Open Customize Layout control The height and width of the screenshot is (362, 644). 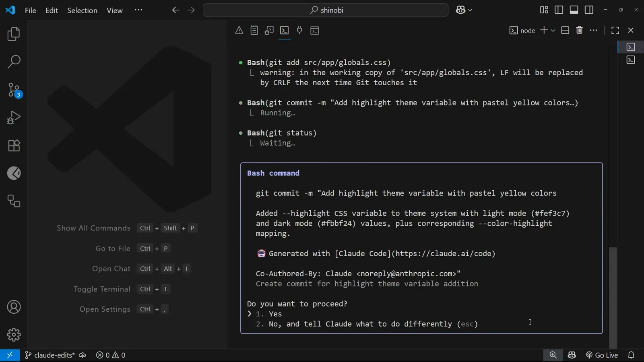544,10
